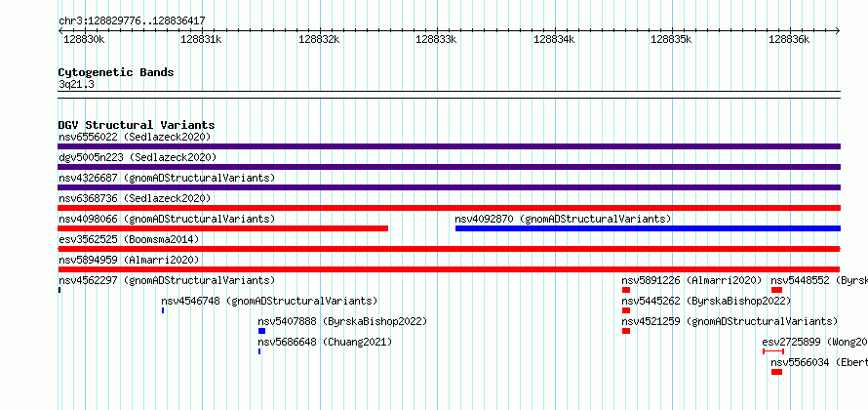Click the red bar under nsv5894959

[449, 269]
